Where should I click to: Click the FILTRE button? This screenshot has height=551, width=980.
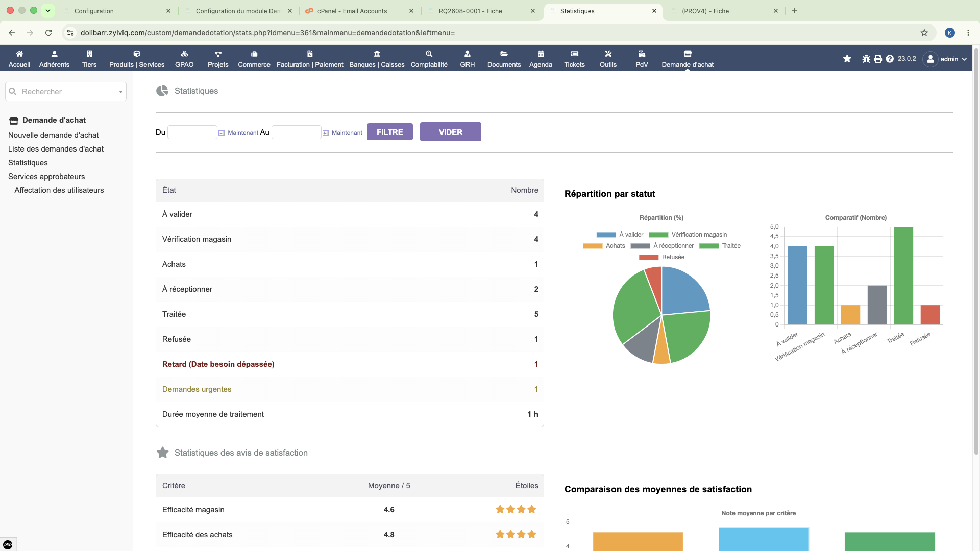pyautogui.click(x=390, y=132)
